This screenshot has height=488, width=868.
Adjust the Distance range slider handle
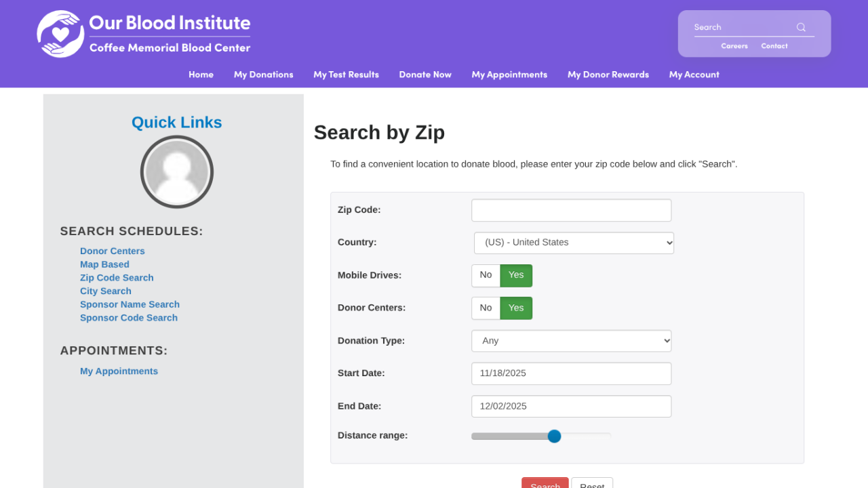tap(554, 436)
